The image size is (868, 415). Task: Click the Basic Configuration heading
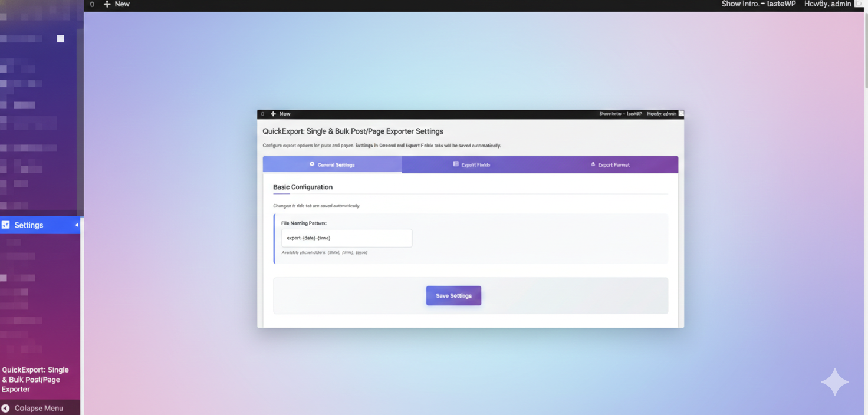point(303,187)
